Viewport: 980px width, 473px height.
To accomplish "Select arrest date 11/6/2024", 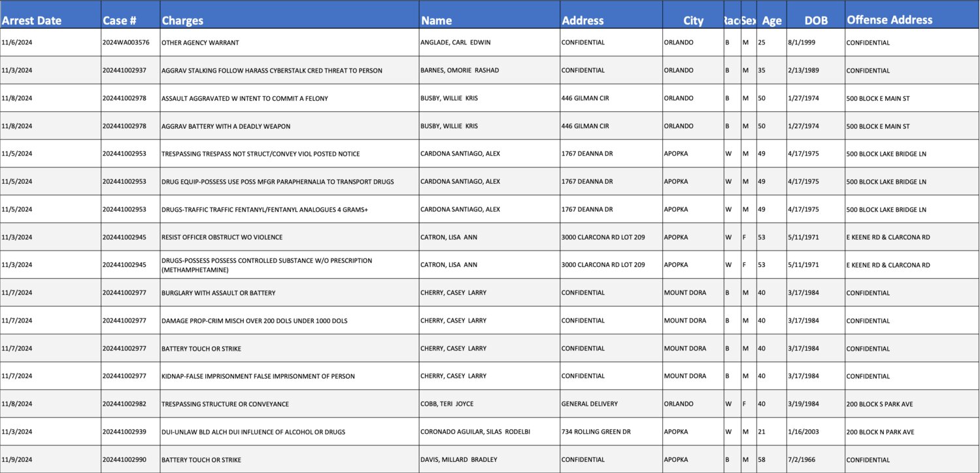I will pyautogui.click(x=50, y=43).
